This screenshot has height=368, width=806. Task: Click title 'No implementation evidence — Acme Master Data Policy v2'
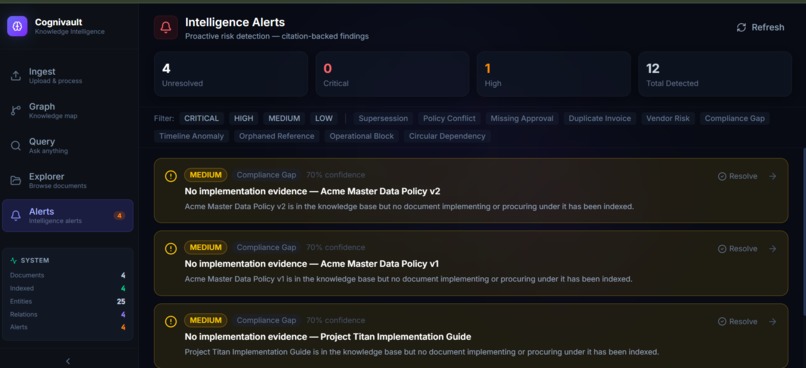point(313,191)
